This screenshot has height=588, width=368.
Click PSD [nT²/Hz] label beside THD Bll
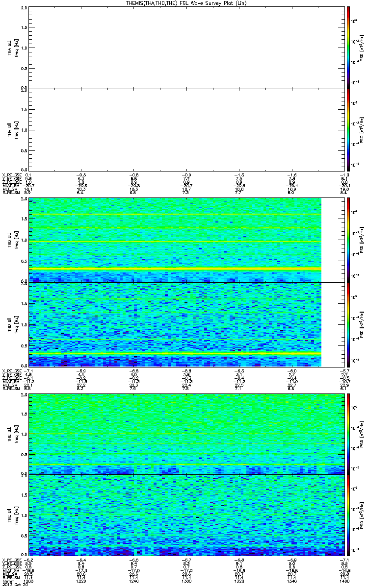pyautogui.click(x=362, y=324)
